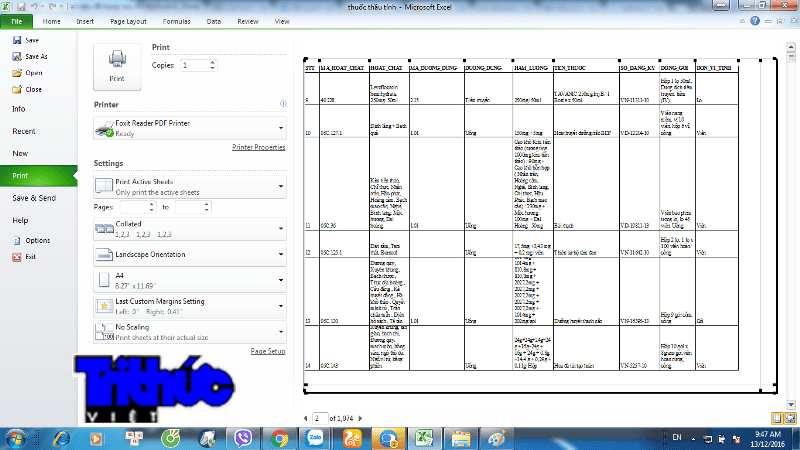Open media player taskbar icon
Screen dimensions: 800x450
[95, 439]
